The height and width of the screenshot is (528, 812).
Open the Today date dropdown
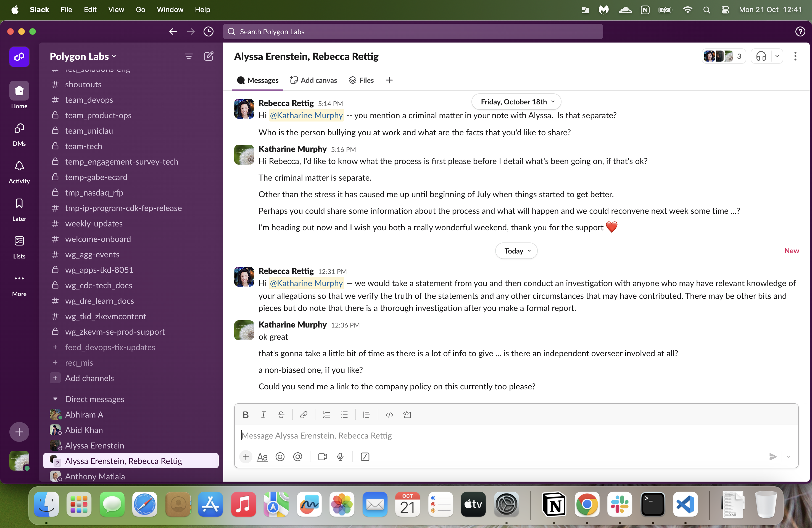tap(516, 251)
